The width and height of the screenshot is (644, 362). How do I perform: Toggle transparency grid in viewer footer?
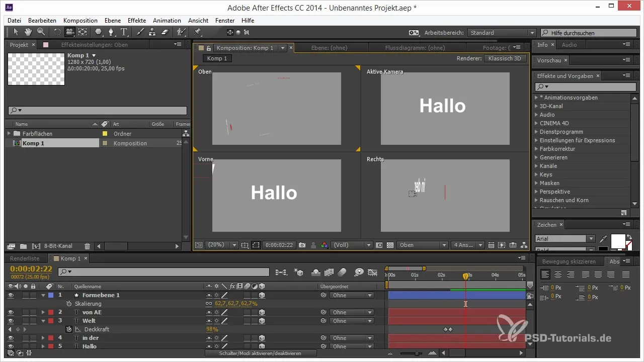pos(390,245)
